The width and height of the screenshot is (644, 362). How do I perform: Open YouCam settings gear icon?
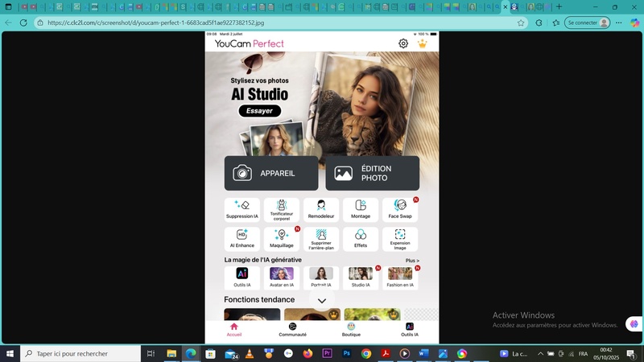(403, 43)
